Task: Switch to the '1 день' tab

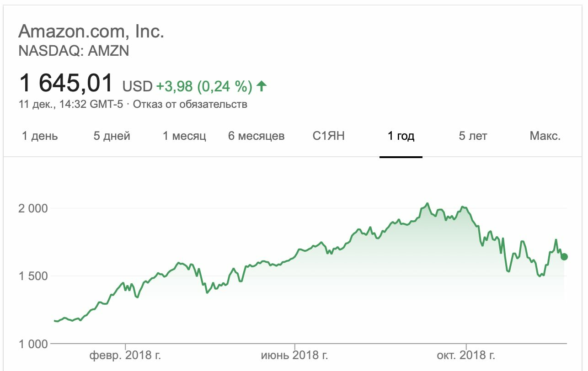Action: pos(40,136)
